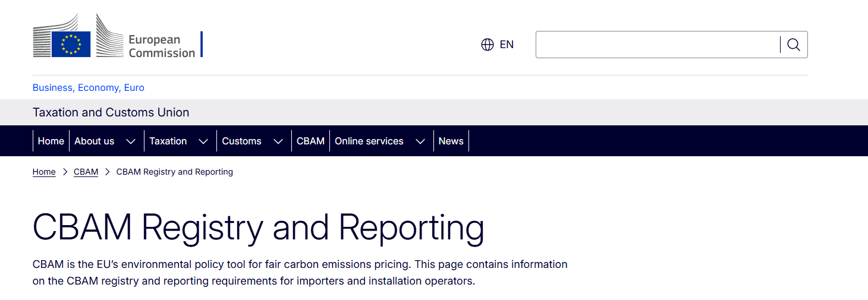Open the Taxation menu item
The width and height of the screenshot is (868, 300).
click(x=168, y=141)
